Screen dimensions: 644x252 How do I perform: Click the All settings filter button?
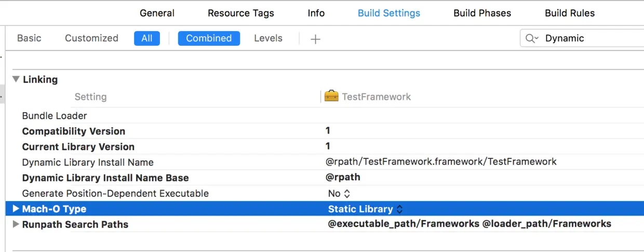[147, 38]
